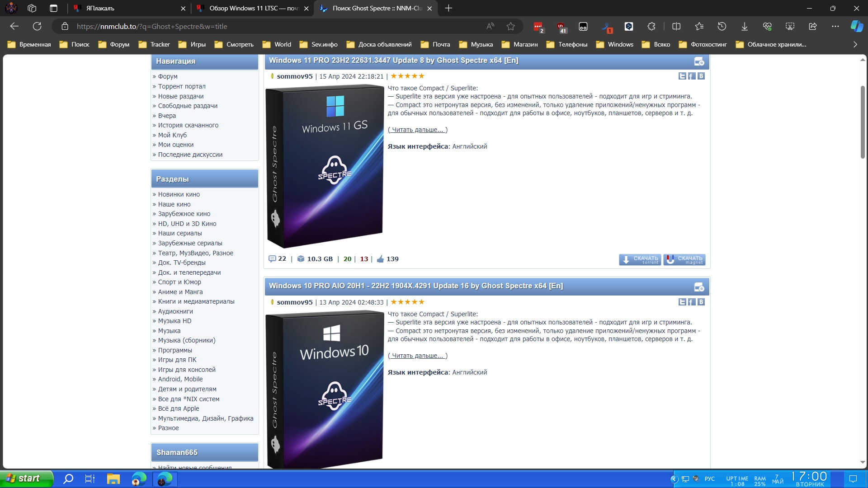Close the Обзор Windows 11 LTSC tab
The height and width of the screenshot is (488, 868).
point(307,8)
